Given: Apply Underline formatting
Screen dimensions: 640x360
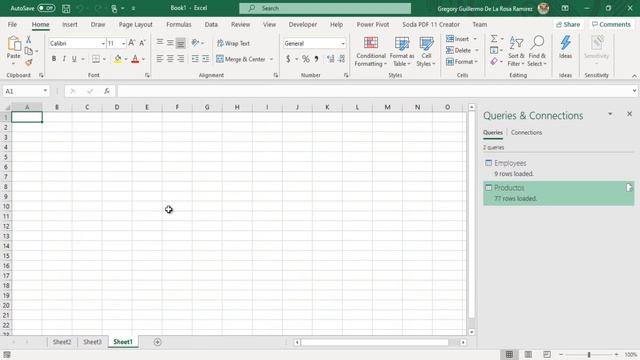Looking at the screenshot, I should [74, 59].
